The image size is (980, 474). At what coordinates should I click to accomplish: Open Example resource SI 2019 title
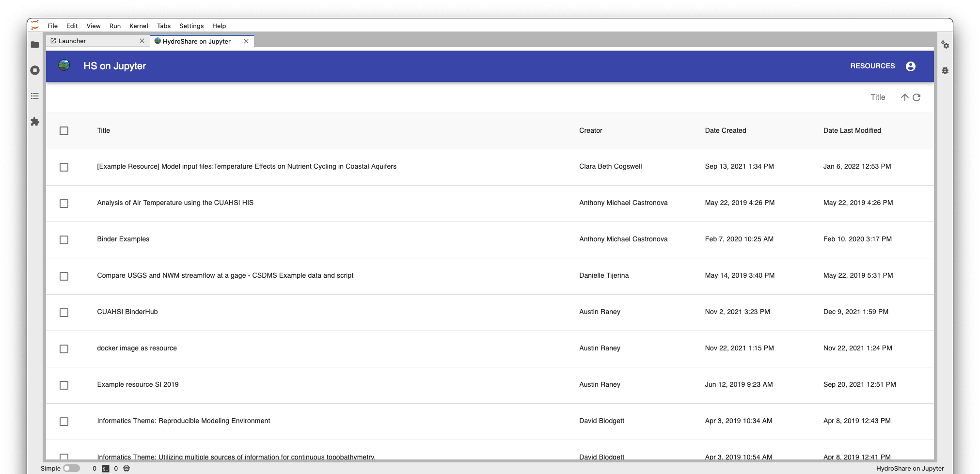[138, 384]
